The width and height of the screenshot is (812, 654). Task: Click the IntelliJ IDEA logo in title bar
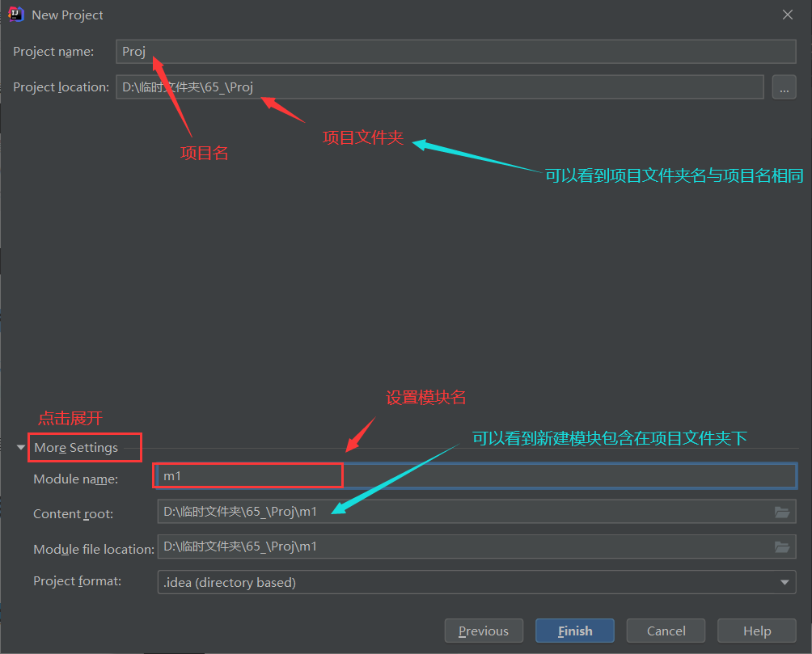[16, 15]
